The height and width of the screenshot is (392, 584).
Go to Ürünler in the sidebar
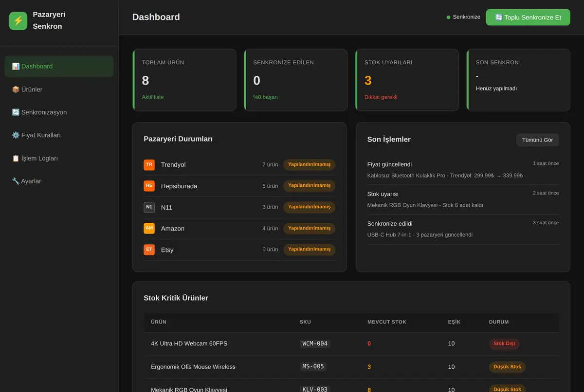coord(59,89)
